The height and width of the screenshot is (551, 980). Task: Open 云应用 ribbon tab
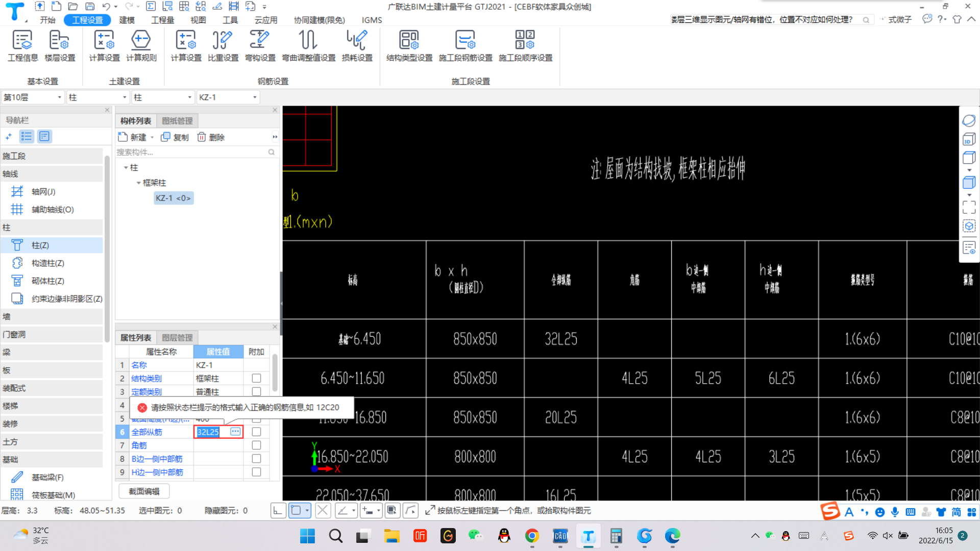[x=266, y=20]
